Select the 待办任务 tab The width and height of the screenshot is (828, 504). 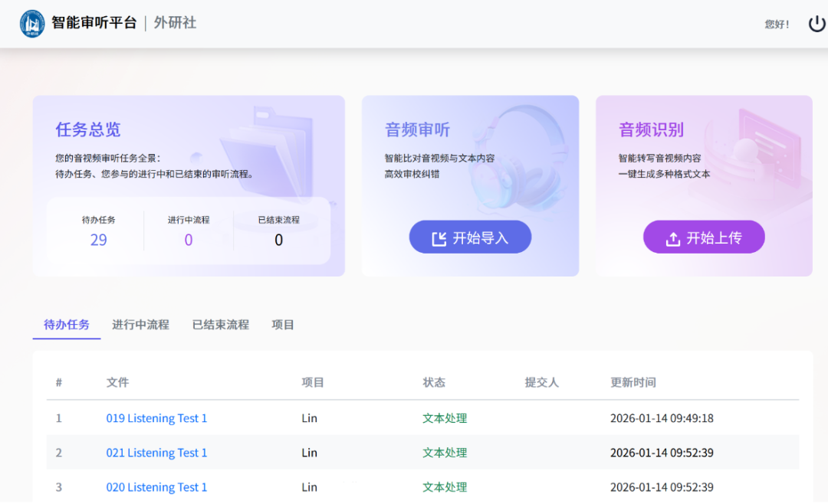[67, 325]
